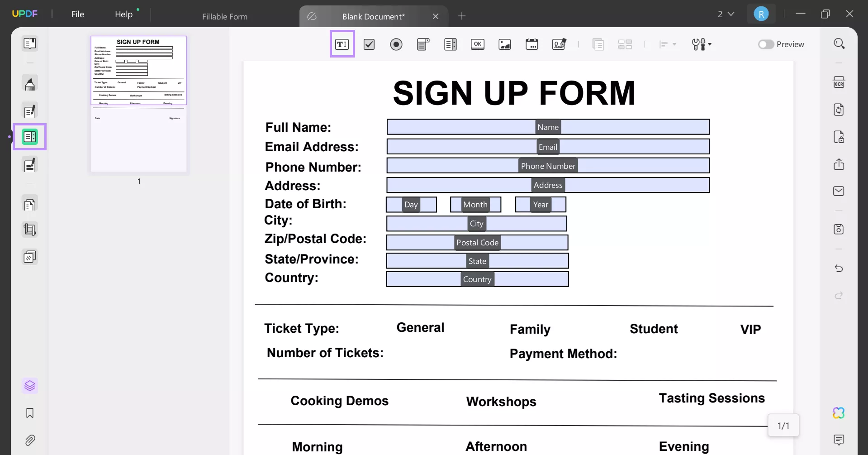
Task: Open the Convert PDF icon
Action: (x=839, y=110)
